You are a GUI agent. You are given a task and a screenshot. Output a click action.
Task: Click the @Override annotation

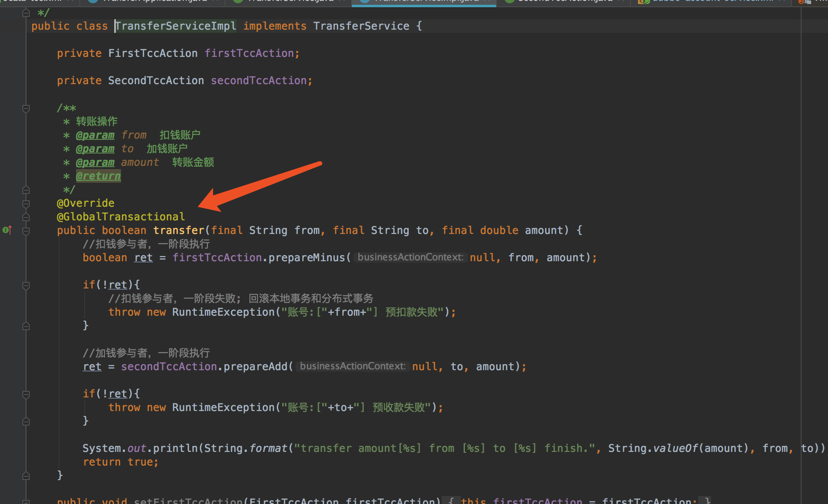[x=86, y=203]
